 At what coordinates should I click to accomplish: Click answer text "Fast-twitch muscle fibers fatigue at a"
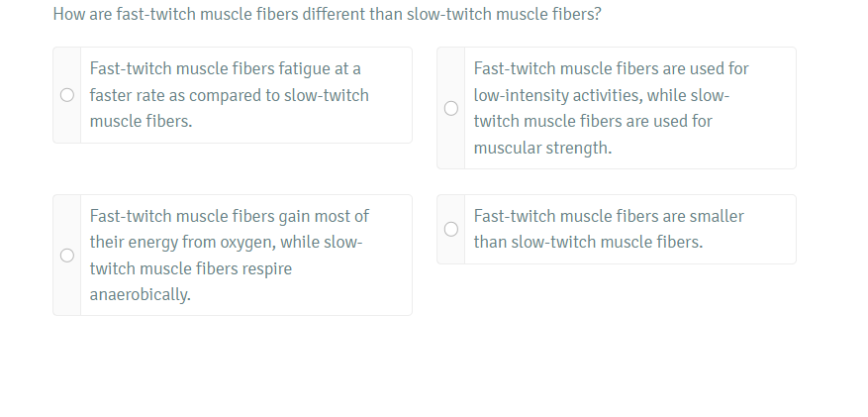(225, 69)
